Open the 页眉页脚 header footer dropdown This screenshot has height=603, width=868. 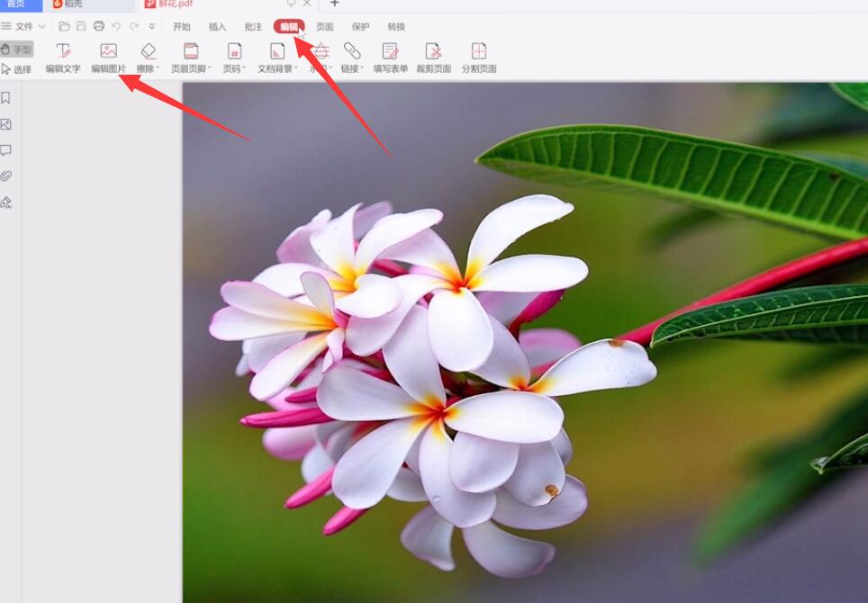[x=191, y=58]
